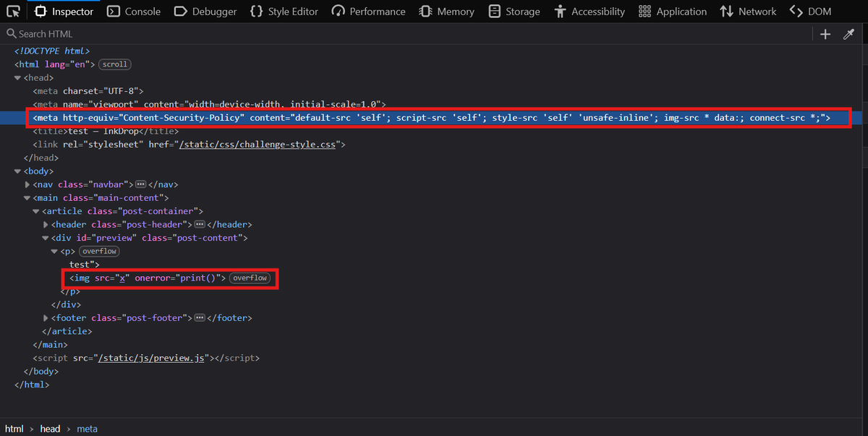Click the plus icon to create new node
Screen dimensions: 868x436
(x=825, y=34)
